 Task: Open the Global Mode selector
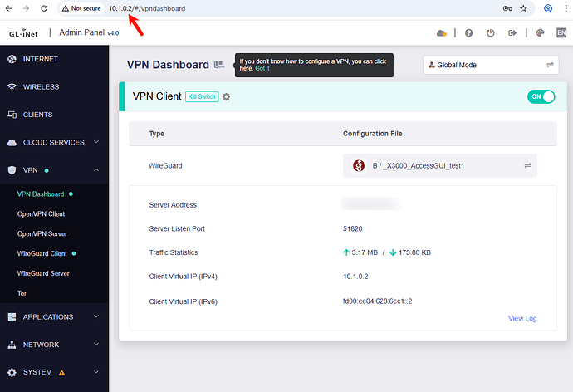(491, 65)
